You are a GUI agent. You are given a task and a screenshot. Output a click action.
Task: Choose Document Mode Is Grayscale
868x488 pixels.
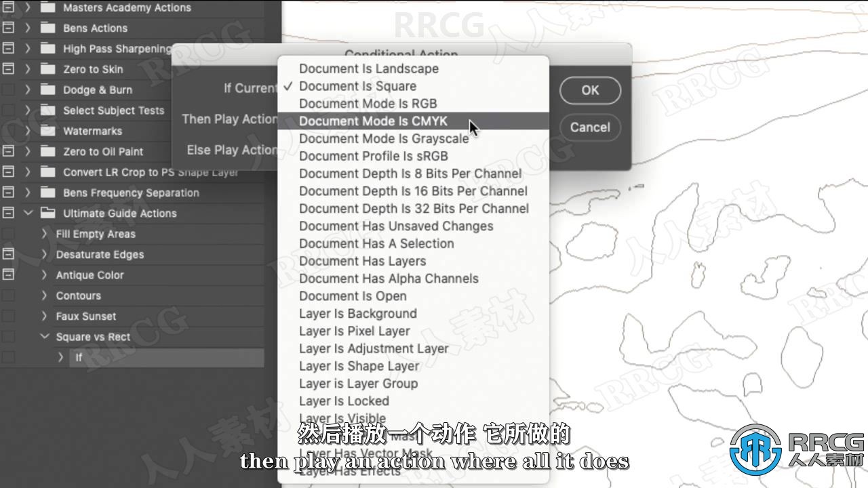click(x=413, y=139)
